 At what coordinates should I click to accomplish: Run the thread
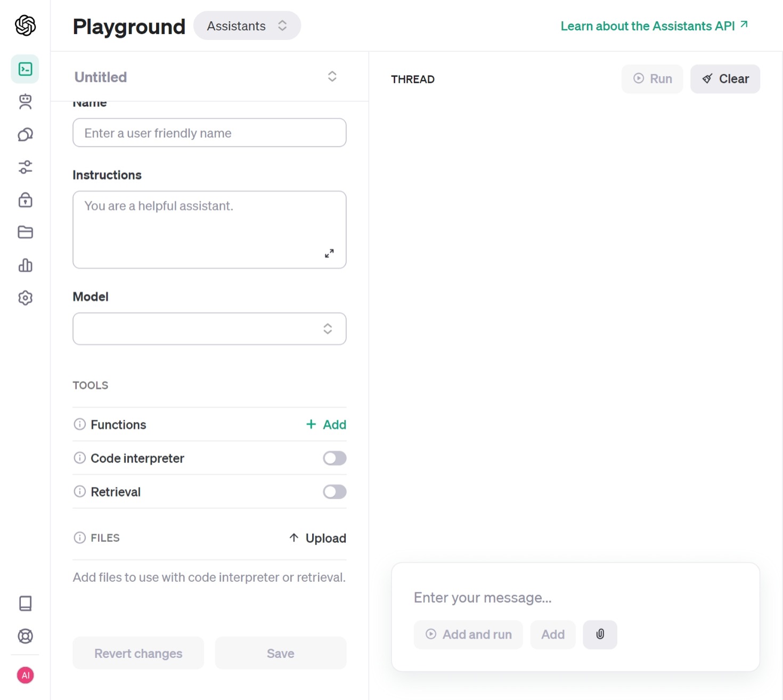(652, 79)
